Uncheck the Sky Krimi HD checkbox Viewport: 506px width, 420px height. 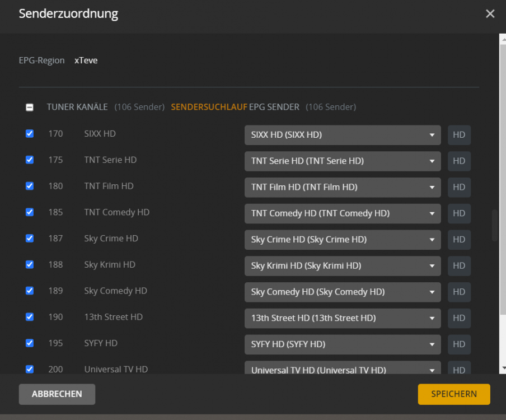tap(29, 264)
